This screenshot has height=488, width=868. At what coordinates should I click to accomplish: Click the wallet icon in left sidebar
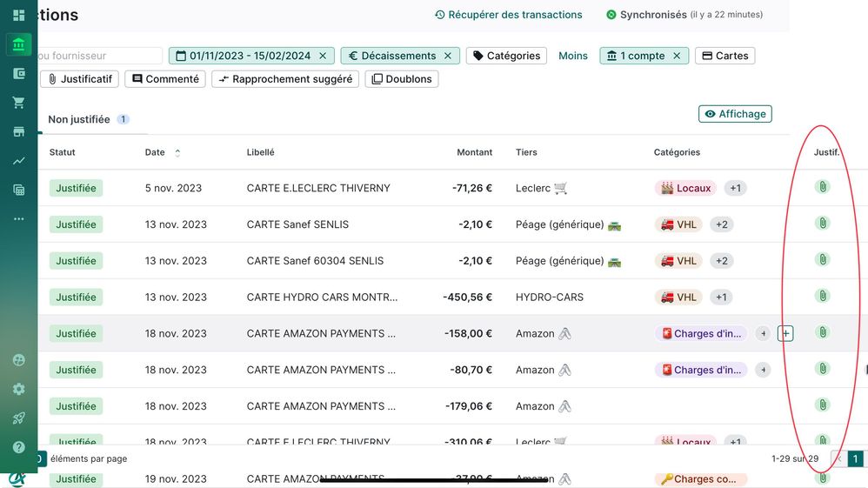pos(18,74)
